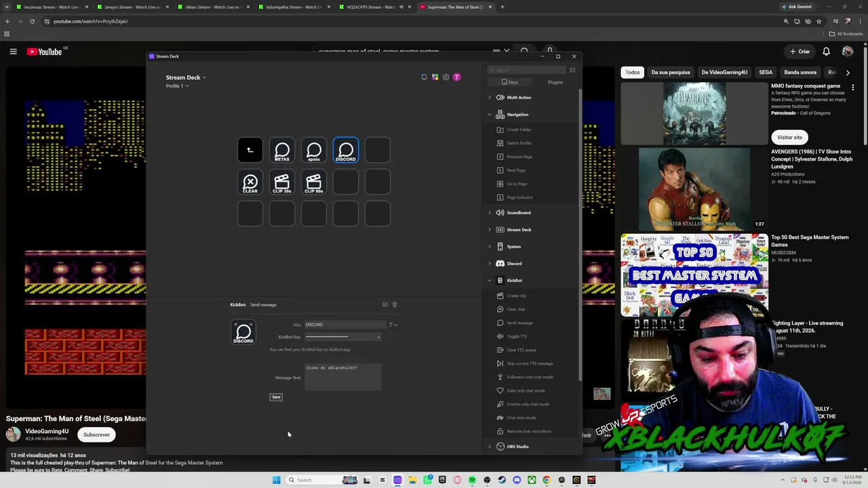868x488 pixels.
Task: Pick the Switch Profile navigation action
Action: (519, 143)
